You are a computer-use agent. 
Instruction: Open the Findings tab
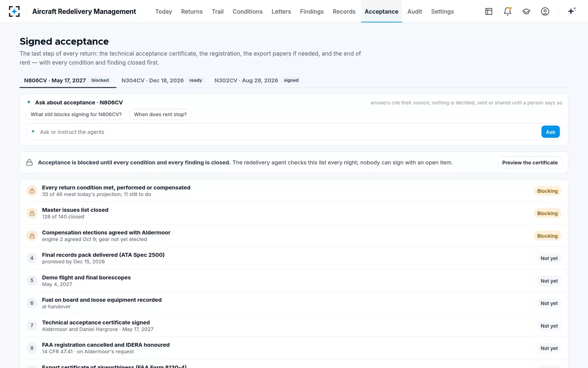point(312,11)
